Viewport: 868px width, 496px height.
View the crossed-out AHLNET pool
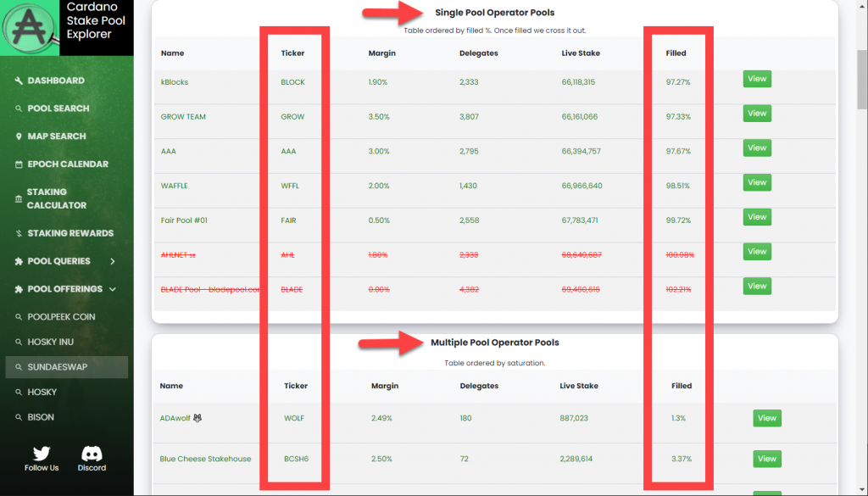coord(757,252)
